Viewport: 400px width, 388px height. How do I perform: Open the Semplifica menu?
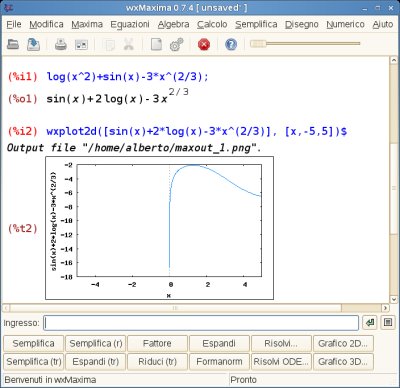click(256, 24)
